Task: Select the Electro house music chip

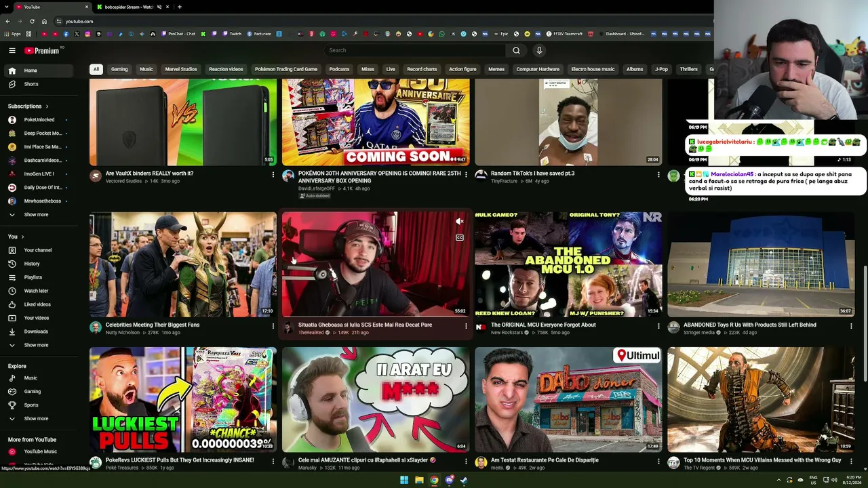Action: pyautogui.click(x=593, y=69)
